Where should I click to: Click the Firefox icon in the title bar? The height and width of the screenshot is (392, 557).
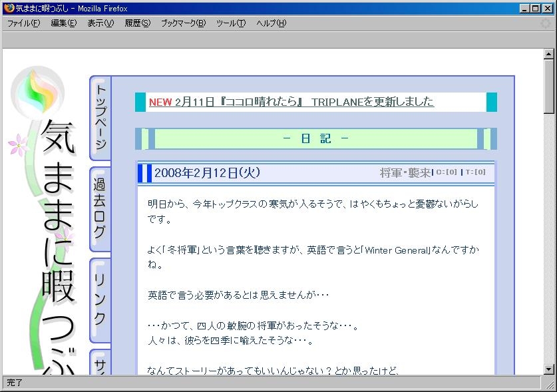click(9, 9)
